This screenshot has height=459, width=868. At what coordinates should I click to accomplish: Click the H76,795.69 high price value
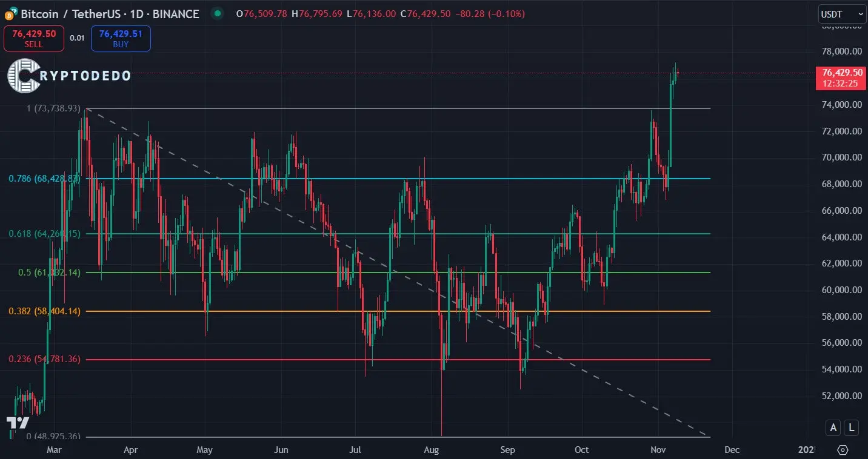pos(317,13)
